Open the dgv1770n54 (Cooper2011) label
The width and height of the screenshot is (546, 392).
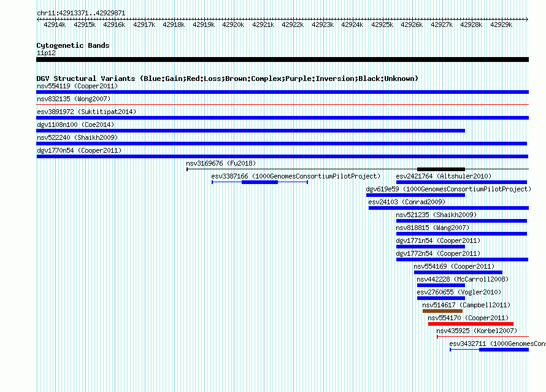coord(79,150)
